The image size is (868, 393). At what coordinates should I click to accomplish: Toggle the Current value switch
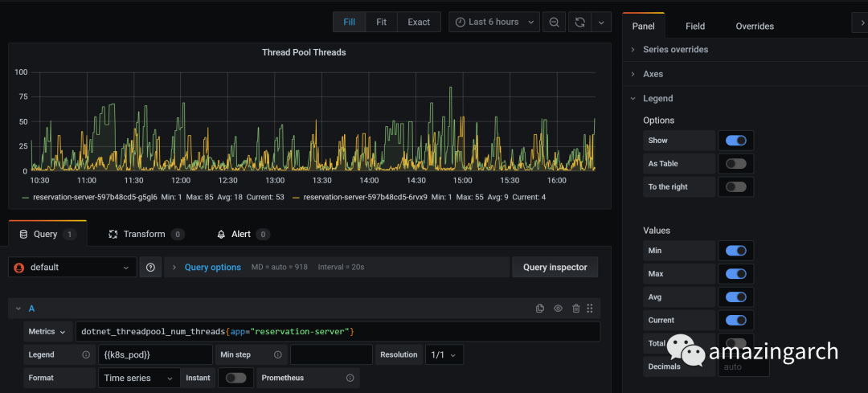coord(735,321)
